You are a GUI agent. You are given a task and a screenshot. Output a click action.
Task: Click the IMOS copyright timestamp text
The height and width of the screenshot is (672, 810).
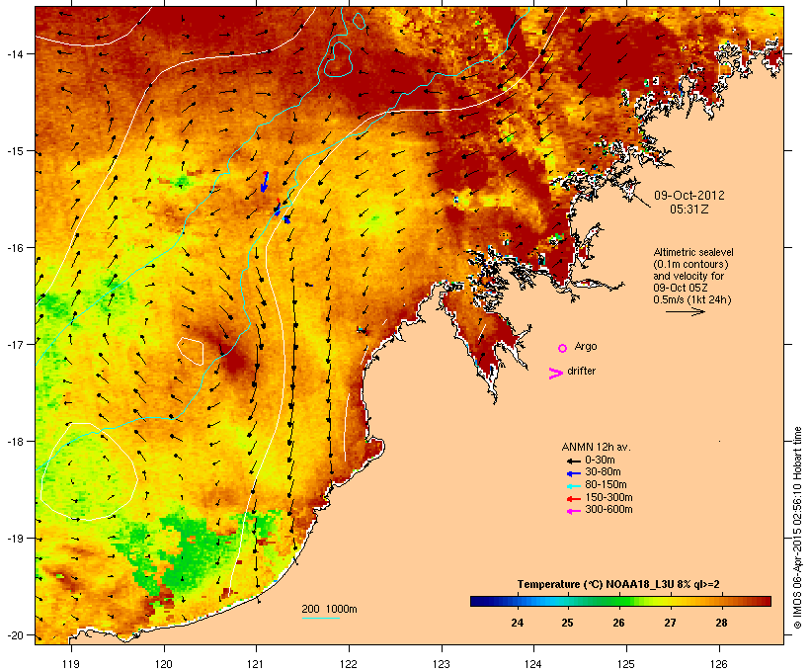click(x=797, y=528)
